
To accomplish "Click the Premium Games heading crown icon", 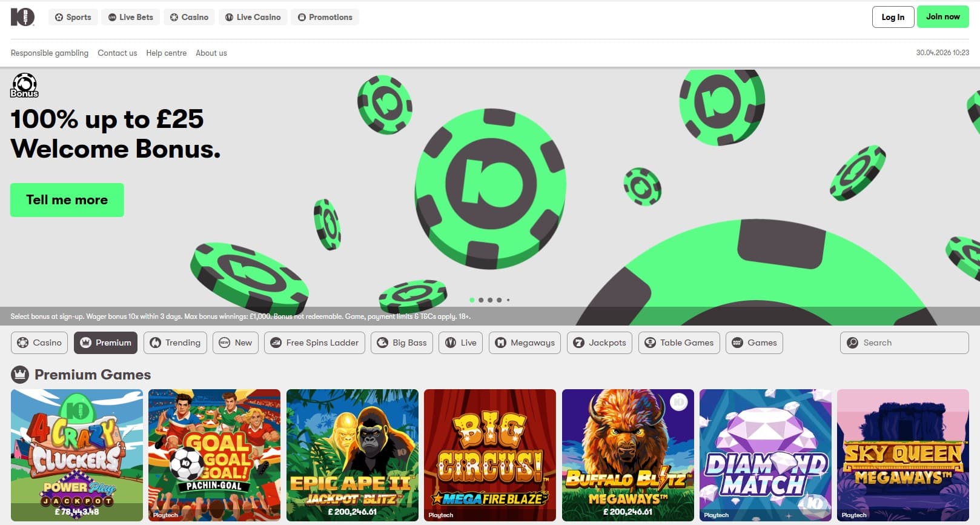I will tap(20, 375).
